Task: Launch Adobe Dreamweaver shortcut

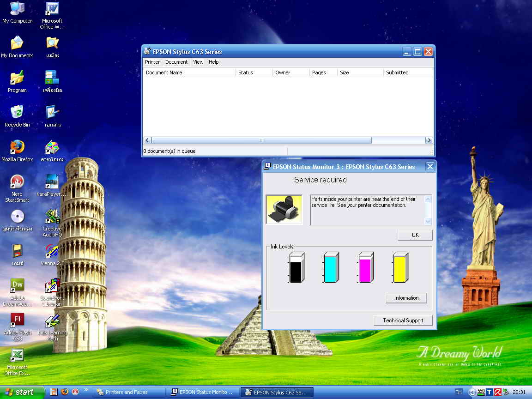Action: (17, 292)
